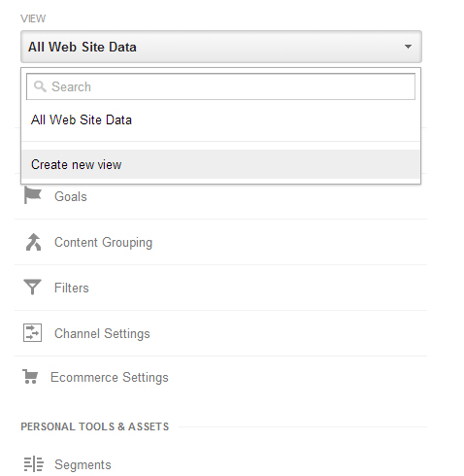This screenshot has width=464, height=476.
Task: Focus the view Search field
Action: 220,86
